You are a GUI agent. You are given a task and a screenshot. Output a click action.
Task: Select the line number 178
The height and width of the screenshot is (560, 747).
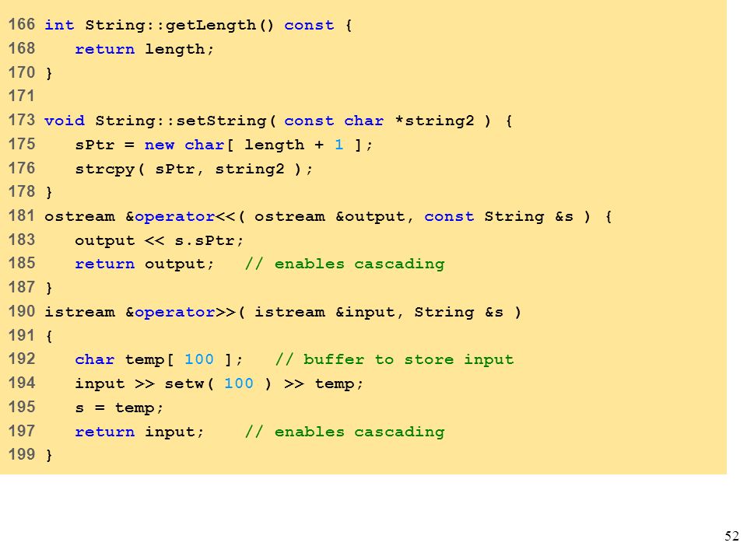click(22, 191)
